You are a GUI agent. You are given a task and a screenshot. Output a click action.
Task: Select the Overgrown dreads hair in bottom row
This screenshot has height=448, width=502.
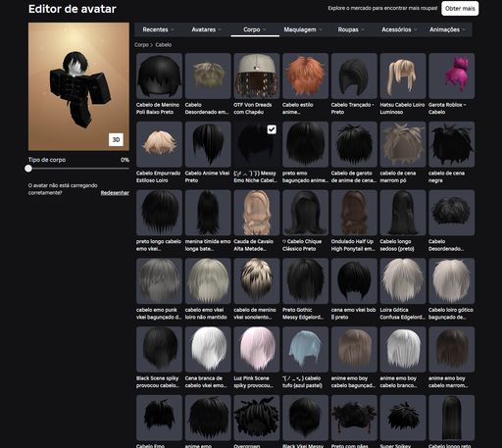[x=257, y=418]
